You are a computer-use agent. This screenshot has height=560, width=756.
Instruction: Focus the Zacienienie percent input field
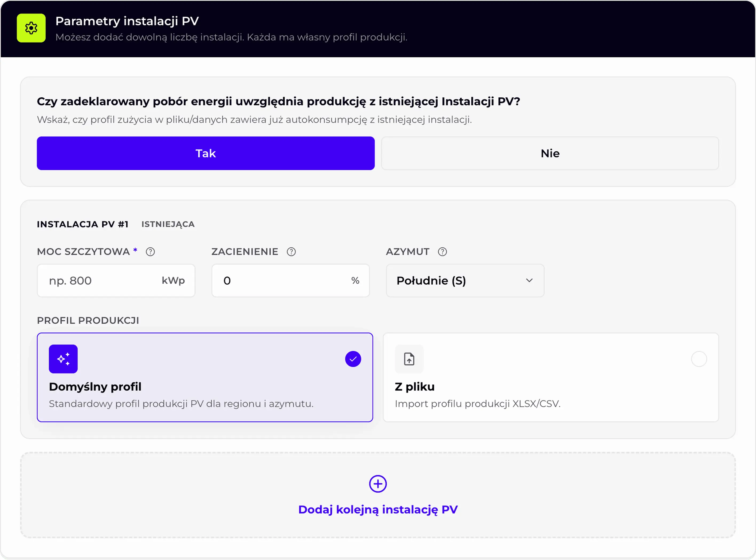pyautogui.click(x=291, y=281)
